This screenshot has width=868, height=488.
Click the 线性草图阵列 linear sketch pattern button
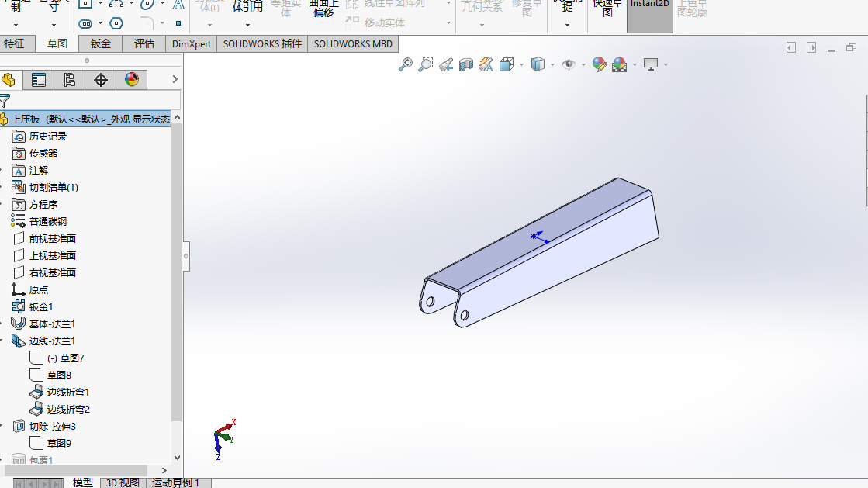click(386, 4)
